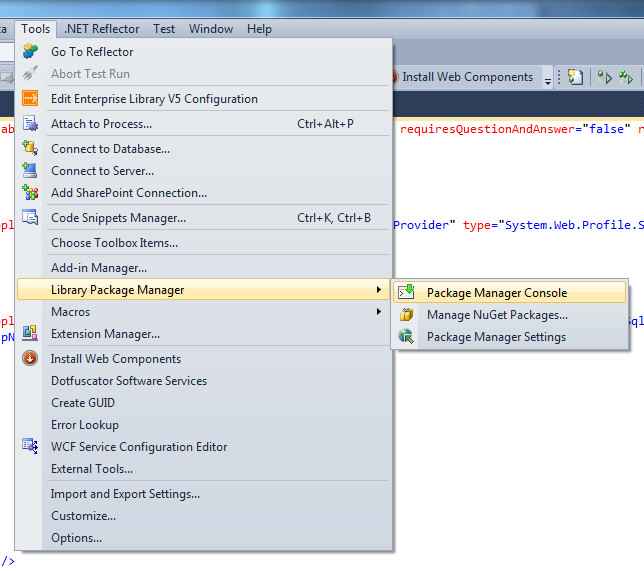Open the Window menu
This screenshot has height=571, width=644.
(x=211, y=29)
